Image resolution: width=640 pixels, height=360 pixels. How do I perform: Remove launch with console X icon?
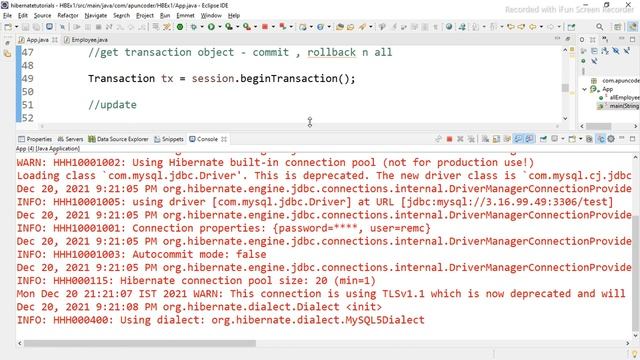click(x=460, y=139)
